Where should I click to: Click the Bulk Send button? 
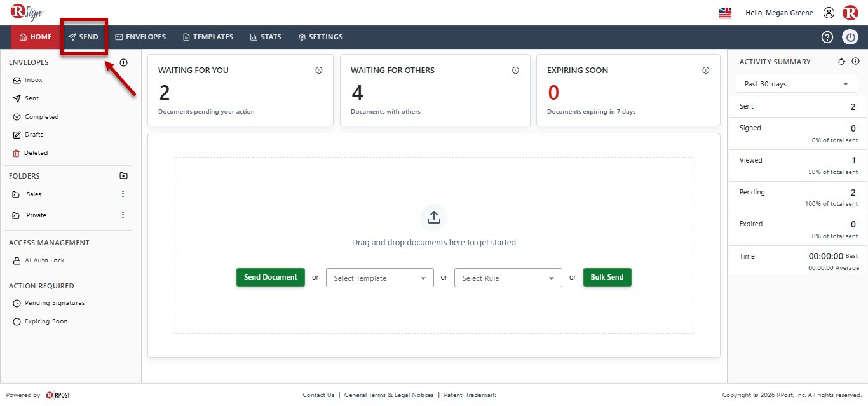click(x=607, y=277)
